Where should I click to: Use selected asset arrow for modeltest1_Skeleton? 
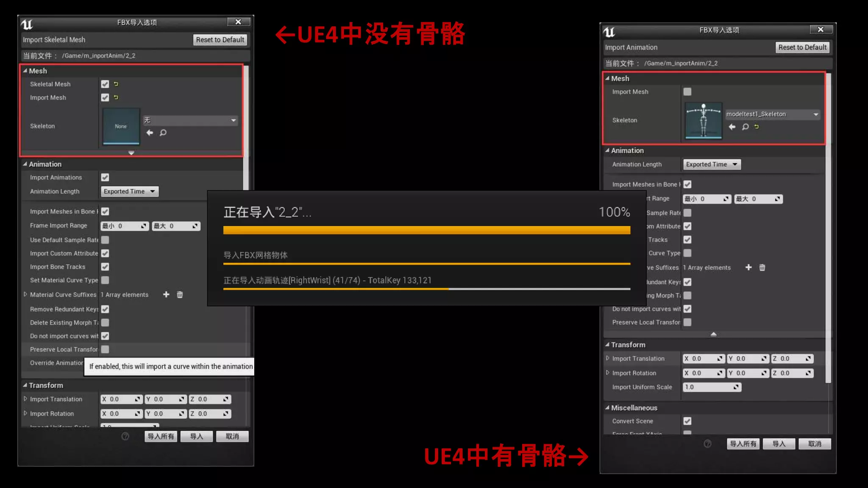(732, 127)
